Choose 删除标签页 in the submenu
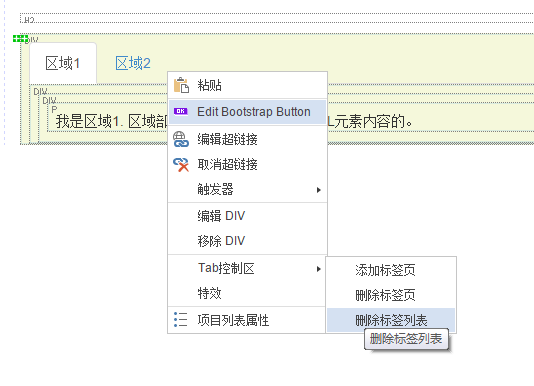Viewport: 534px width, 386px height. click(391, 295)
